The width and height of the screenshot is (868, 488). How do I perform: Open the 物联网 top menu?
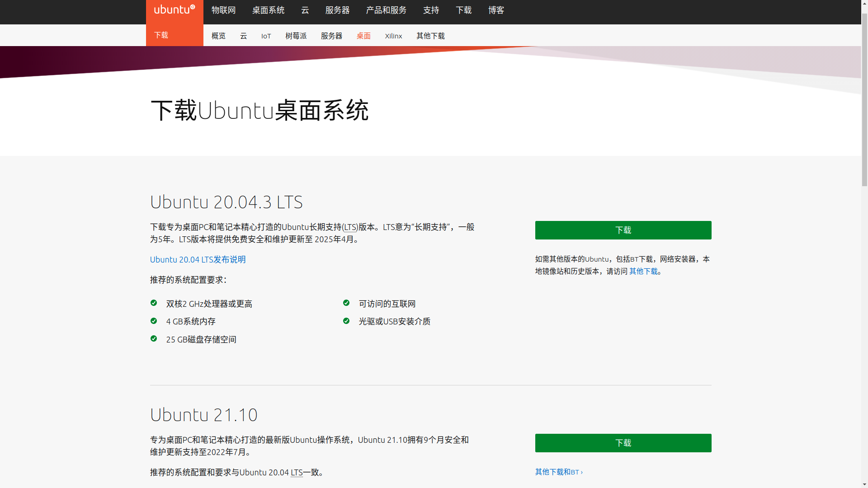coord(223,10)
